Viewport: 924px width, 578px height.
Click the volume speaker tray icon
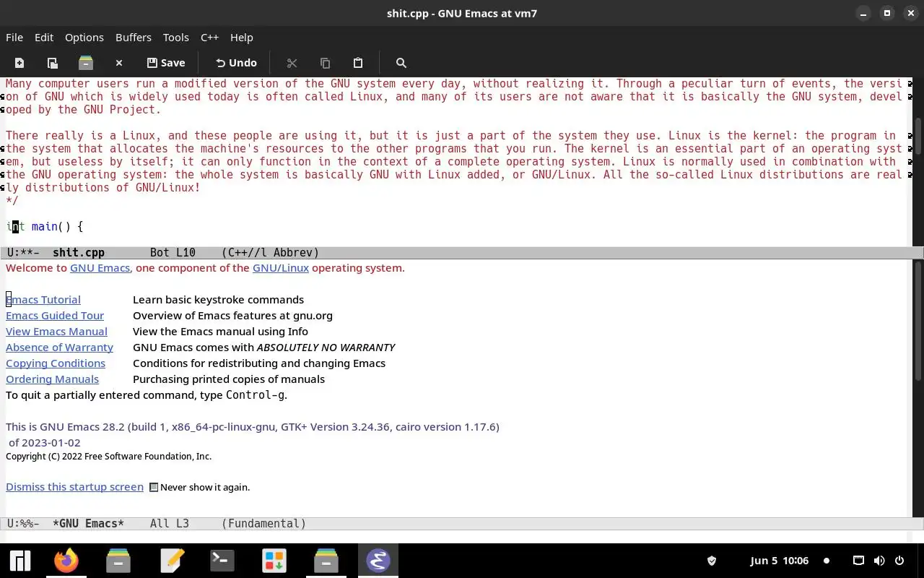879,561
